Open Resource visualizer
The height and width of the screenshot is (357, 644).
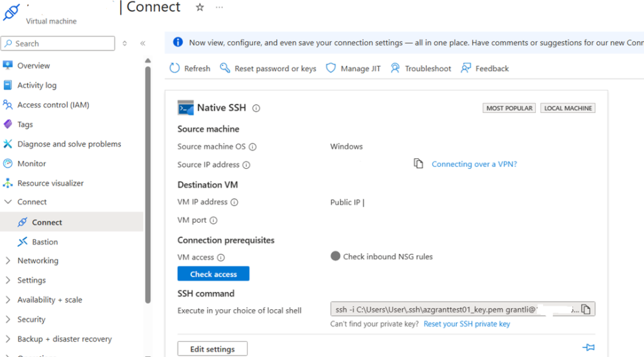pyautogui.click(x=50, y=183)
